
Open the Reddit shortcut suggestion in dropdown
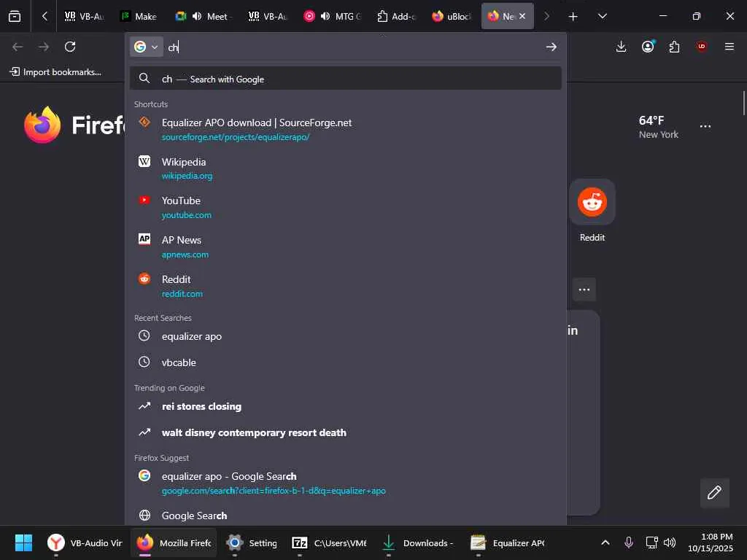pyautogui.click(x=345, y=286)
